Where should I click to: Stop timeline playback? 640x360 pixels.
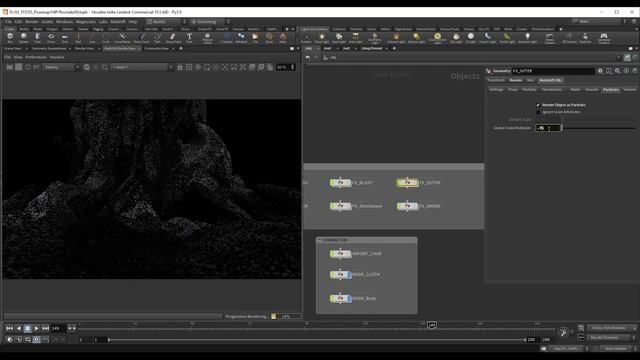coord(27,328)
